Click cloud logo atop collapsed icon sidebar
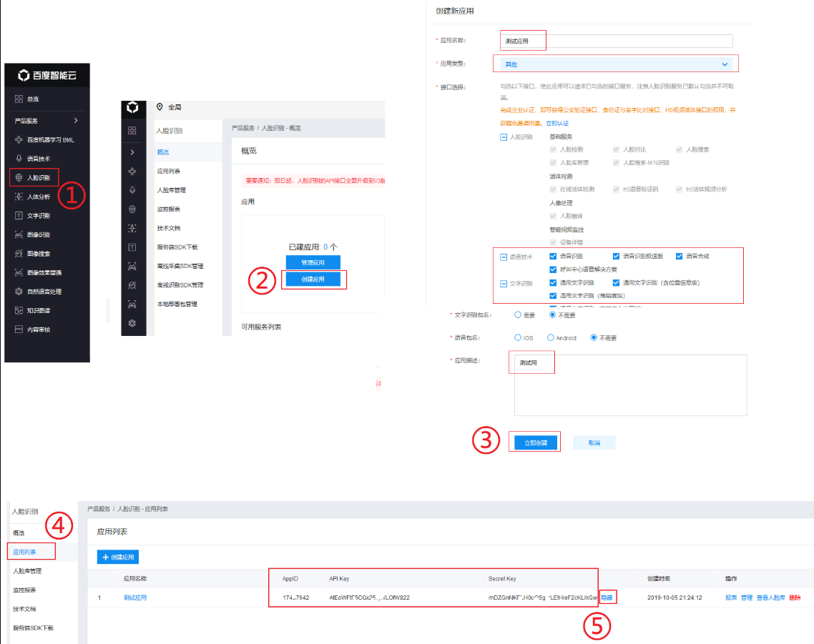Screen dimensions: 814x644 tap(132, 107)
